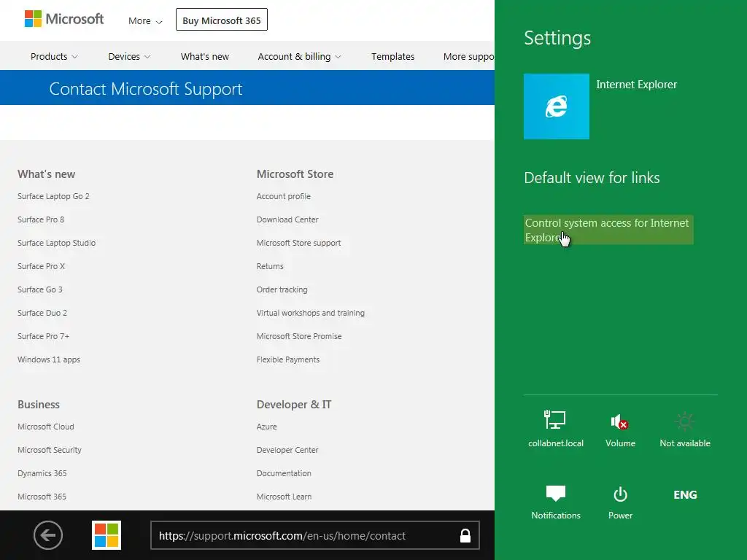
Task: Open the Microsoft 365 footer link
Action: [x=42, y=497]
